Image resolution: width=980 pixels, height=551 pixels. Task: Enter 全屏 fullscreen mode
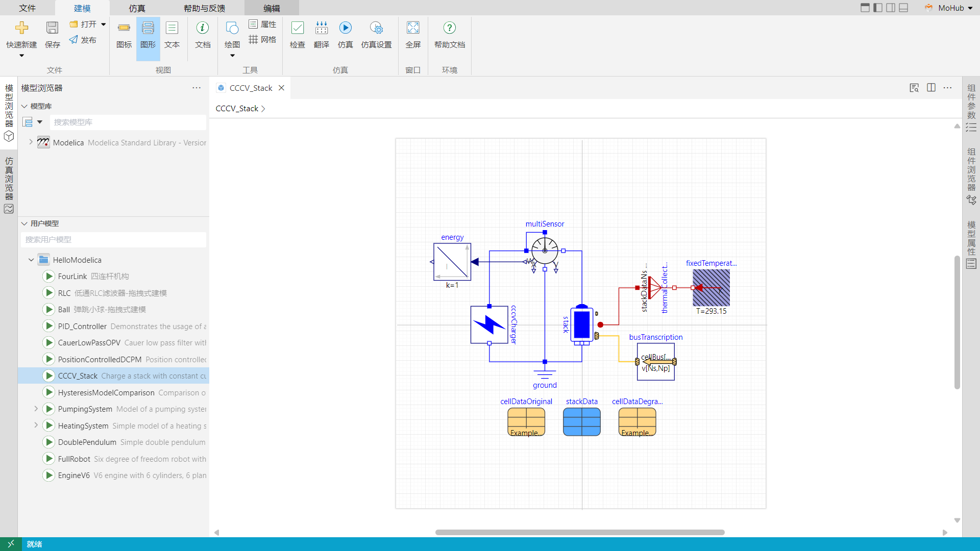(x=413, y=35)
